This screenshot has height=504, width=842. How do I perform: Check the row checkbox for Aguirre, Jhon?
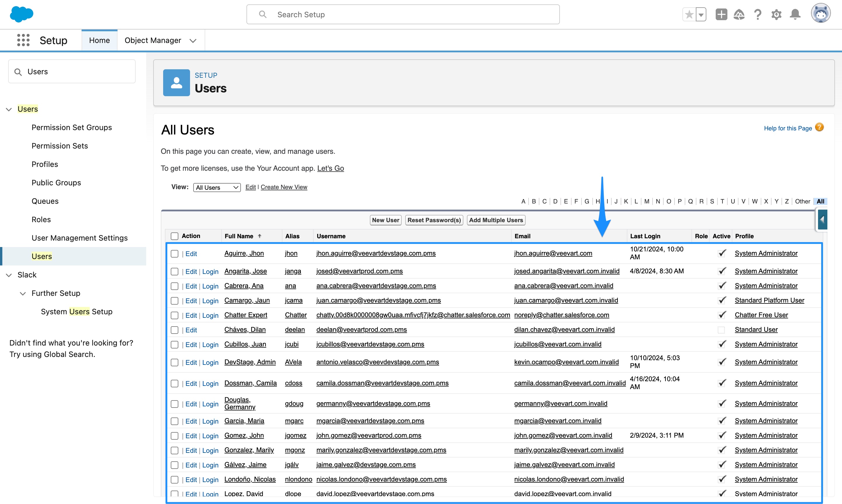click(x=175, y=253)
